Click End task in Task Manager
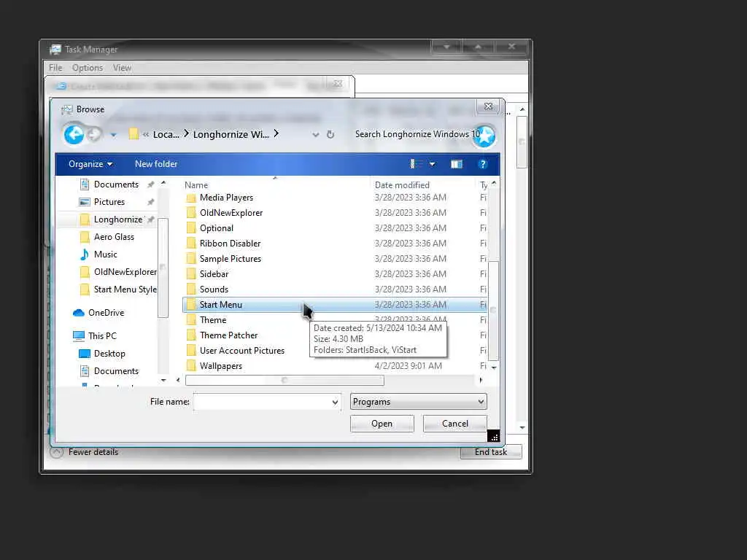Viewport: 747px width, 560px height. point(491,452)
